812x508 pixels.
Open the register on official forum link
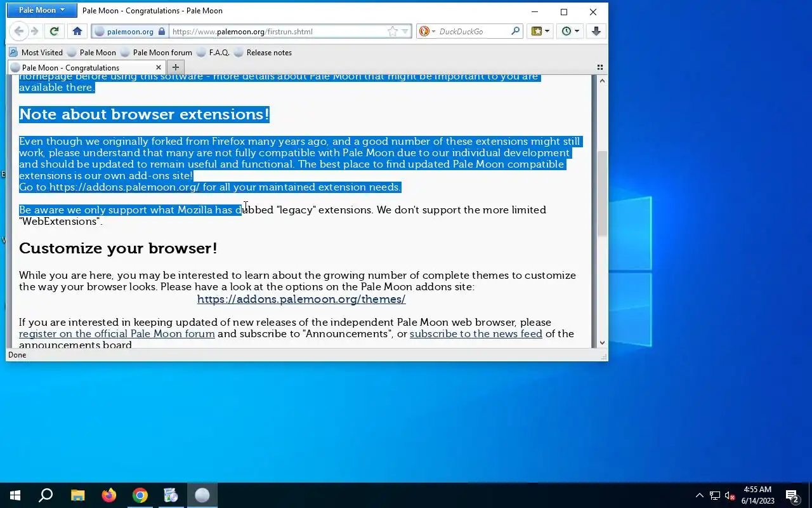(117, 333)
